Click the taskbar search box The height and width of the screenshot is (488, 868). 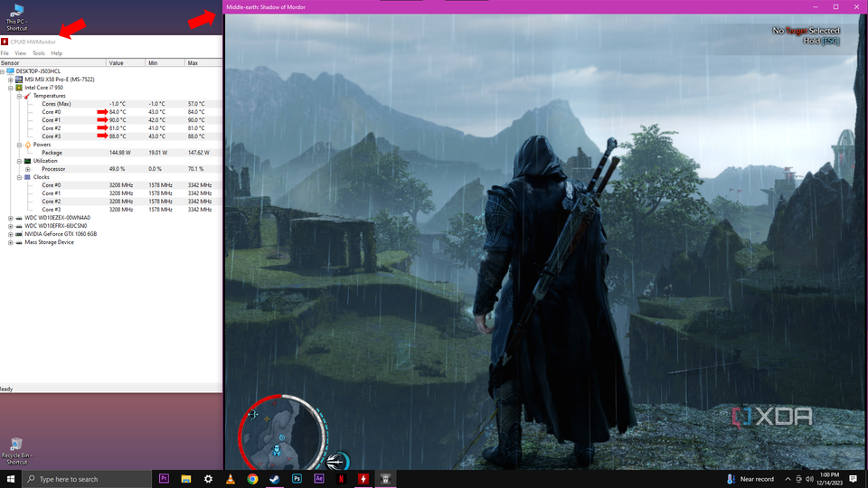pyautogui.click(x=87, y=479)
